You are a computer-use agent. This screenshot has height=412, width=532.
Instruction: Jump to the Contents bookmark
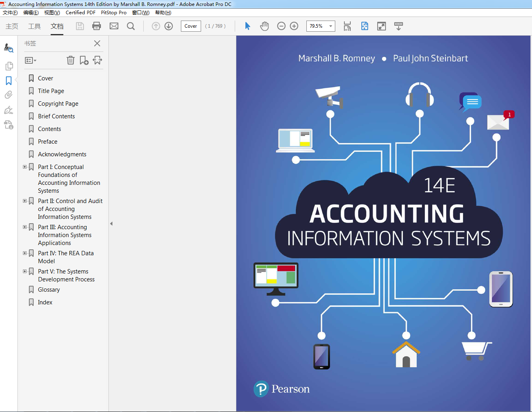(49, 129)
